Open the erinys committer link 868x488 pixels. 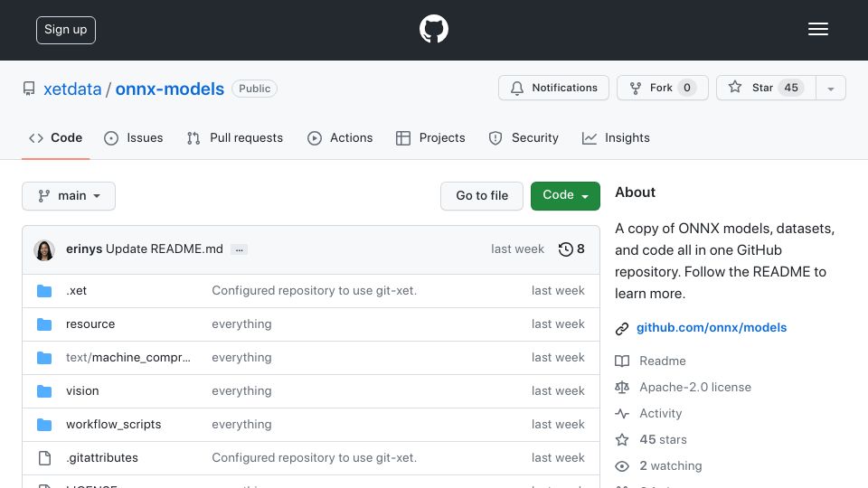[x=84, y=249]
